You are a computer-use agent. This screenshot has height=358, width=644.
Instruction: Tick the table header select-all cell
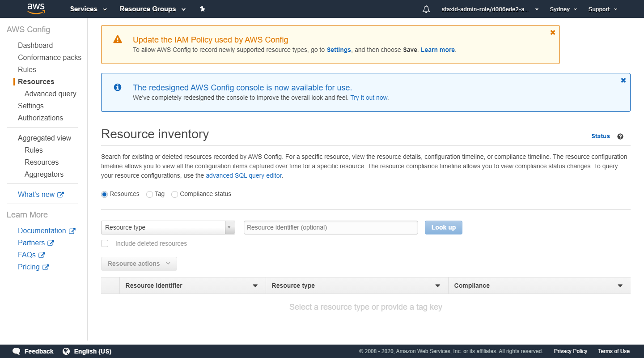coord(110,286)
